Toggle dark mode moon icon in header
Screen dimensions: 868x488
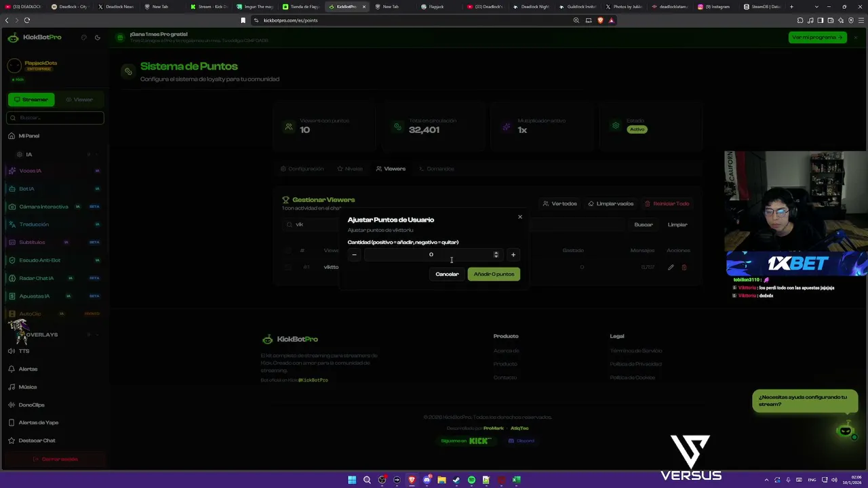tap(98, 37)
